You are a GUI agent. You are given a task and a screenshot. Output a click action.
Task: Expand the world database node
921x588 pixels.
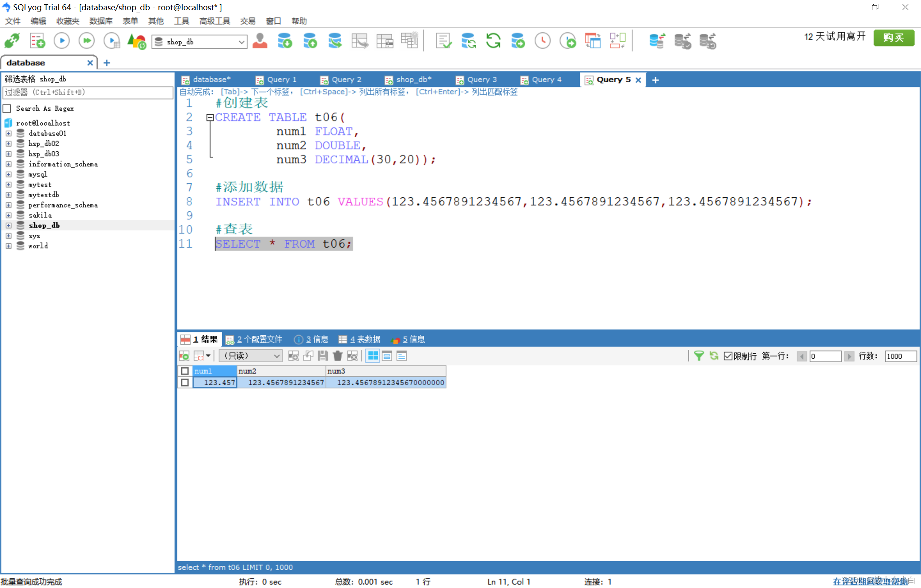tap(9, 246)
